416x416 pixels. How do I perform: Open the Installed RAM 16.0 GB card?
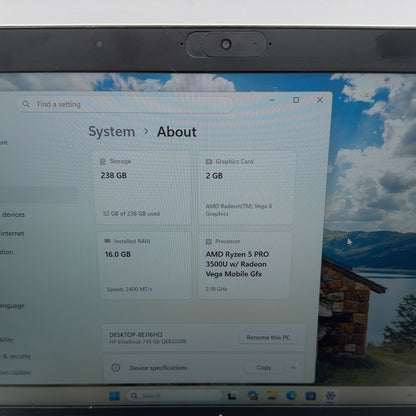pyautogui.click(x=145, y=265)
